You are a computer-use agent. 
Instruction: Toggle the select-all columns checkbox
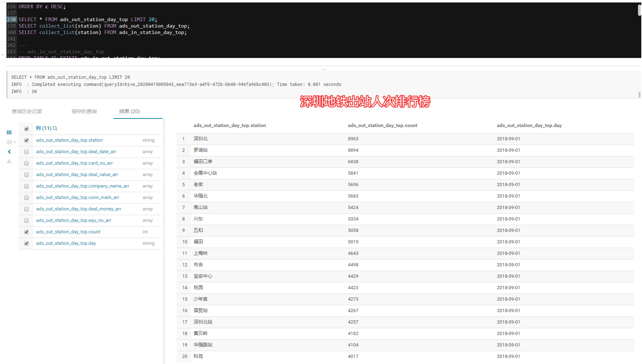(x=26, y=129)
